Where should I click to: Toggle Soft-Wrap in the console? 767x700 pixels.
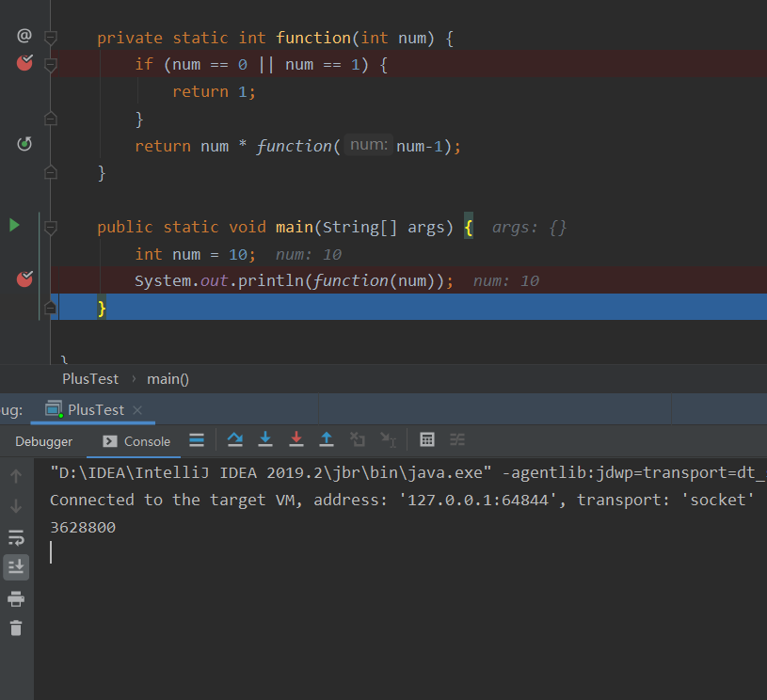(16, 537)
